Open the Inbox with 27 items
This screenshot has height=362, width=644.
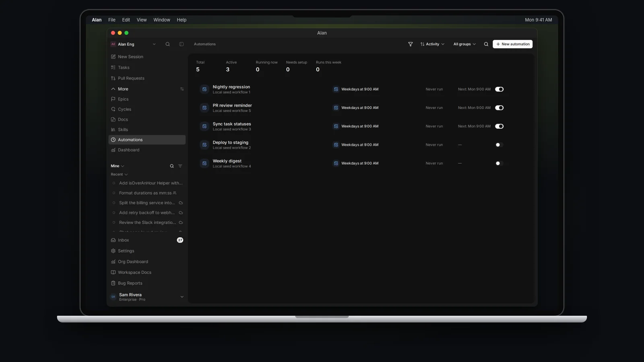[147, 240]
